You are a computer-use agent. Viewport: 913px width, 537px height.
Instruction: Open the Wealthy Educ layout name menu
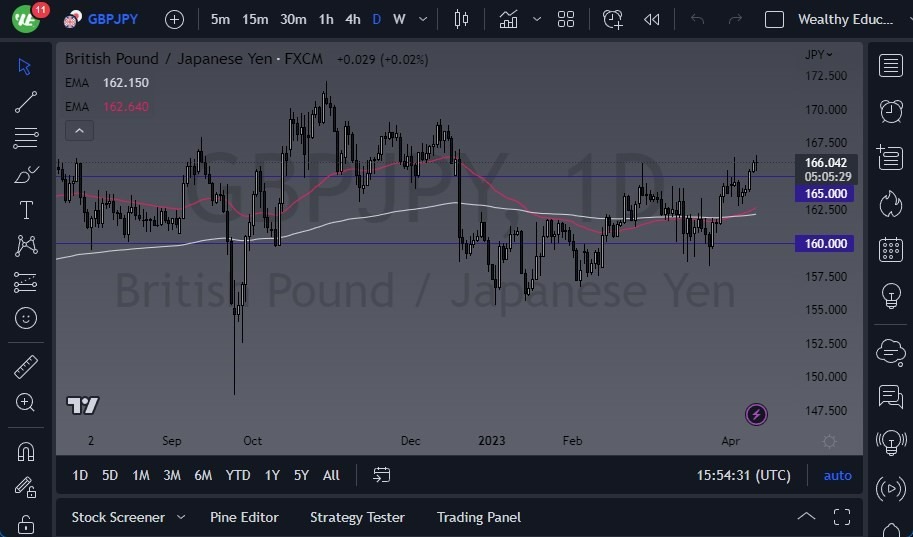[845, 19]
